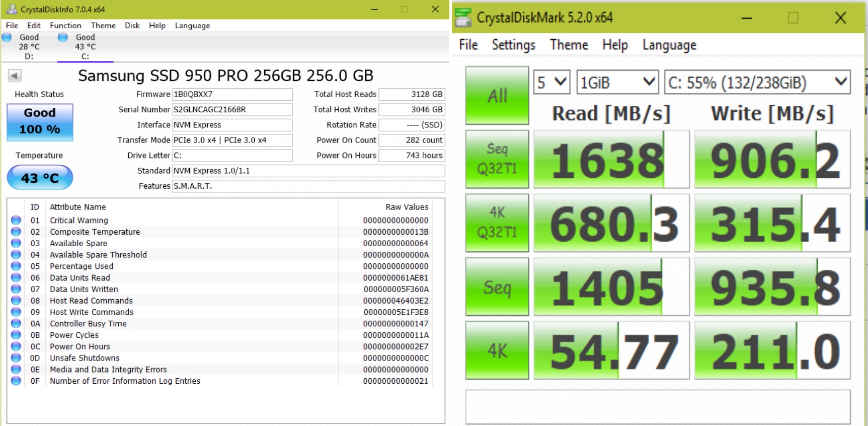This screenshot has width=868, height=426.
Task: Click the status orb for Controller Busy Time
Action: click(x=16, y=323)
